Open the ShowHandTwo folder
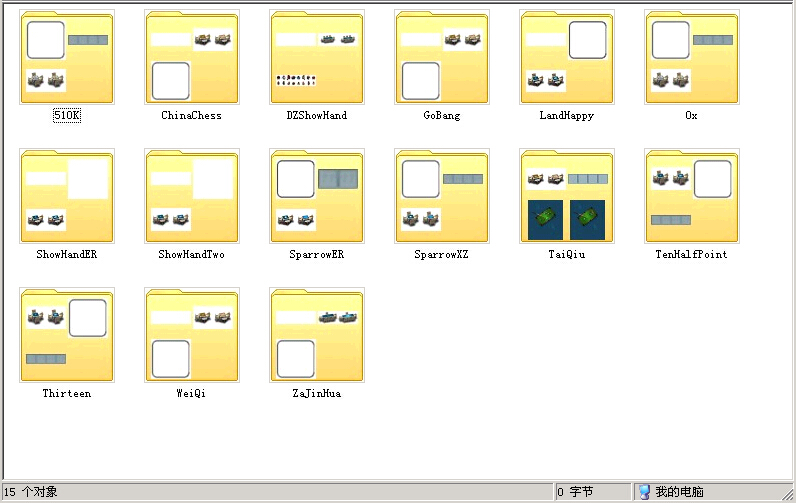 tap(192, 197)
